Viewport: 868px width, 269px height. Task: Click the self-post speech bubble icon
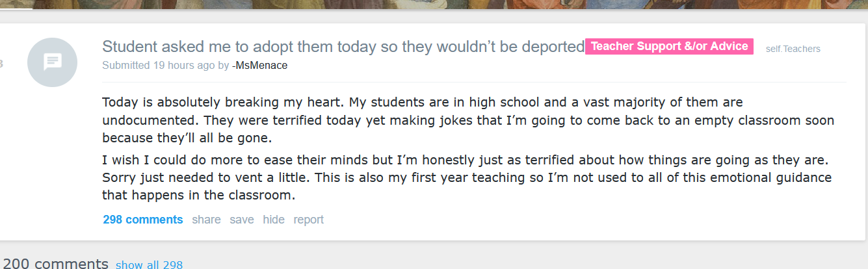click(52, 62)
